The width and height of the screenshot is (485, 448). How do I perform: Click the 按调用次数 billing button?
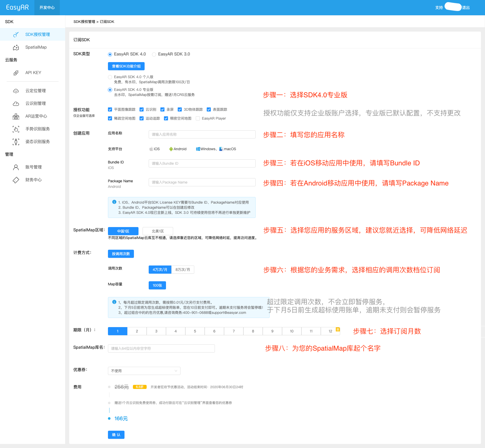(121, 254)
